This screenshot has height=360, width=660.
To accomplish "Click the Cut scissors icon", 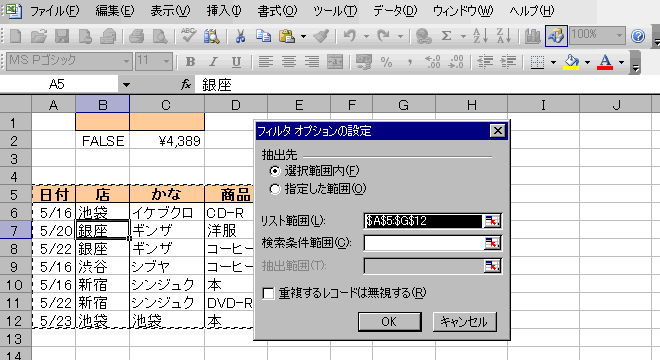I will (x=240, y=36).
